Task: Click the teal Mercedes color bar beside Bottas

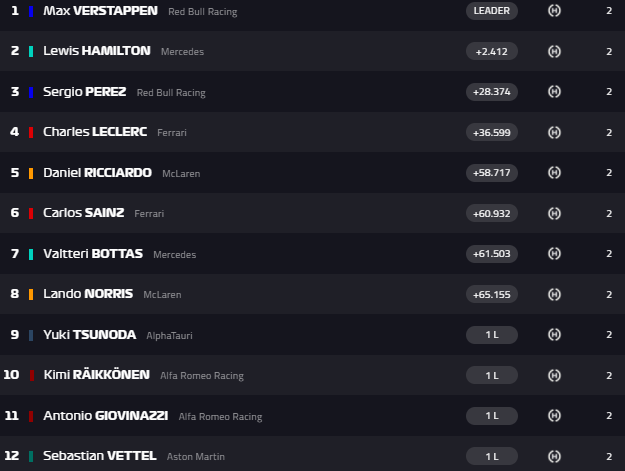Action: point(31,254)
